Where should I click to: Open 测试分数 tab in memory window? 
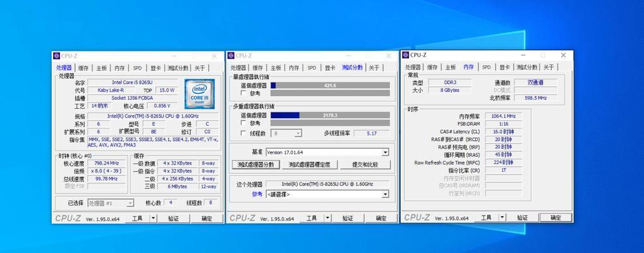click(x=527, y=68)
